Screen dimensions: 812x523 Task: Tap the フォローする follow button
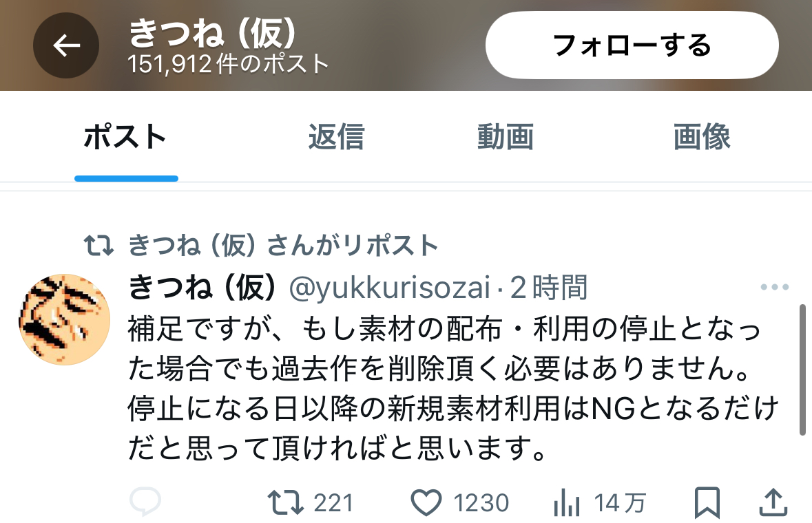[x=632, y=45]
